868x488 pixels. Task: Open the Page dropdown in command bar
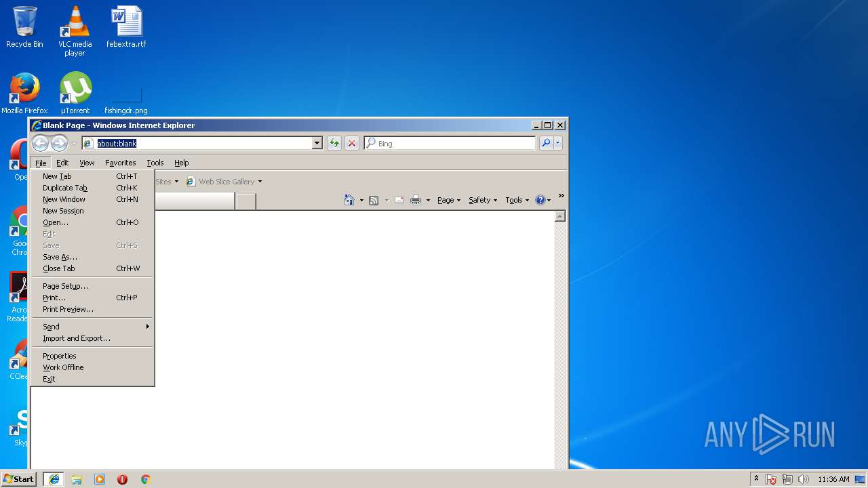pyautogui.click(x=449, y=200)
